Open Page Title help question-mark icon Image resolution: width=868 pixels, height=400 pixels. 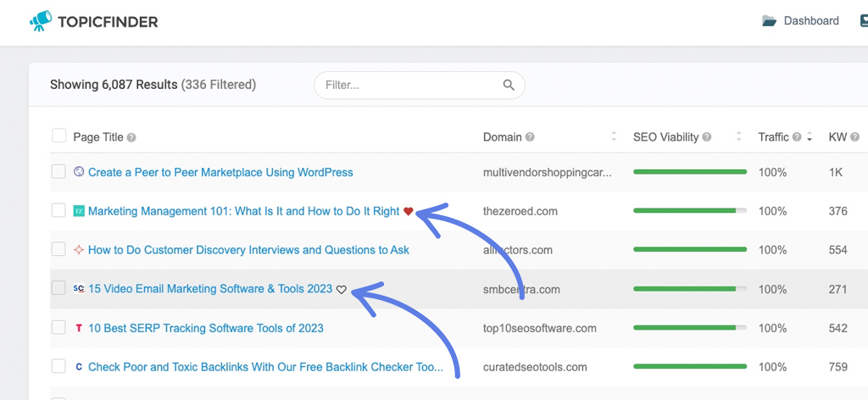pyautogui.click(x=131, y=138)
